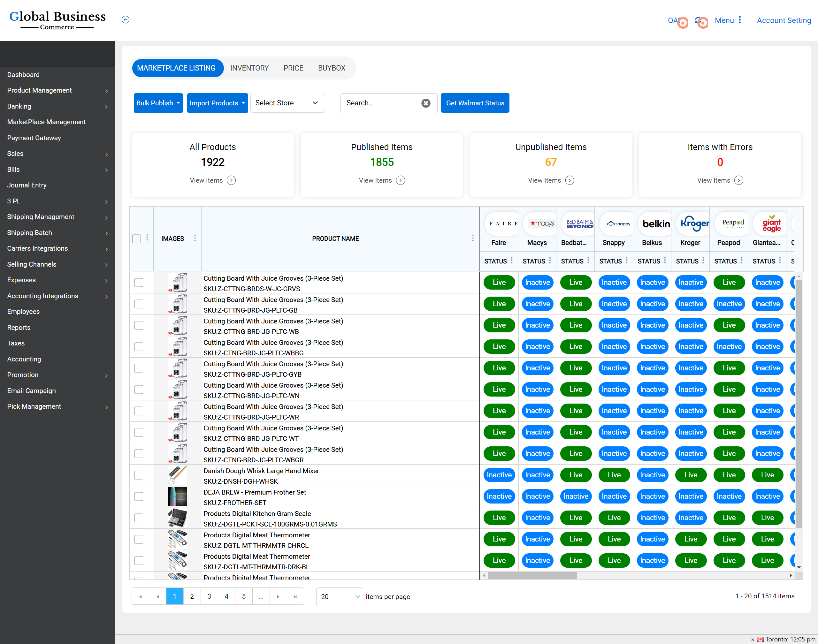
Task: Select the DEJA BREW Frother Set checkbox
Action: coord(139,496)
